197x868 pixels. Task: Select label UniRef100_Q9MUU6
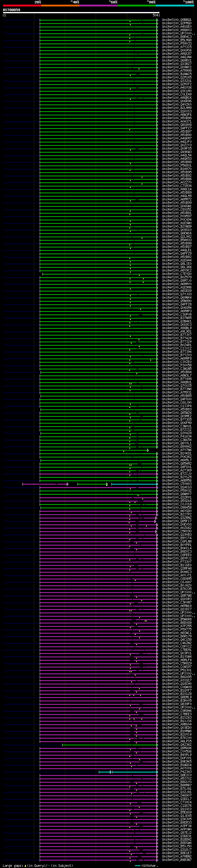coord(176,749)
